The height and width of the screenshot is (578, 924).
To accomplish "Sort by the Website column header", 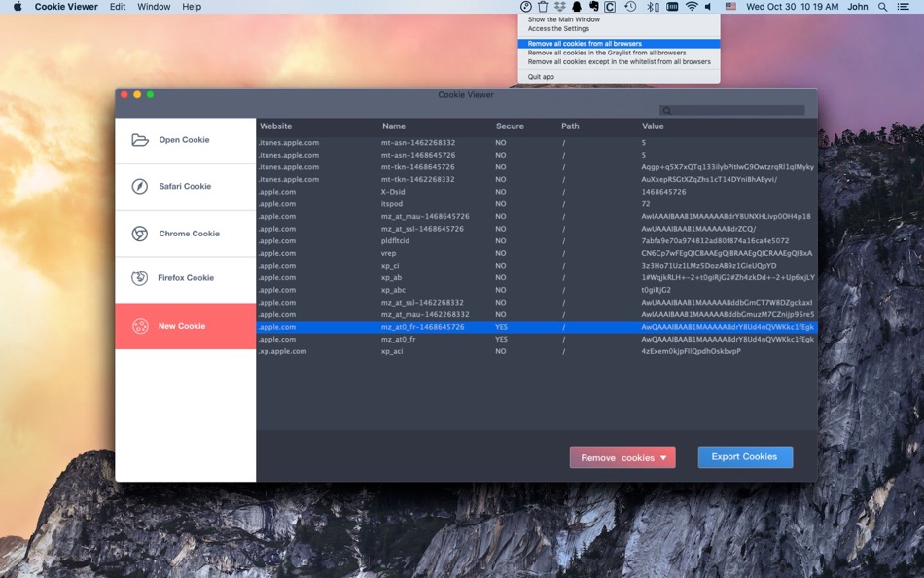I will click(x=276, y=126).
